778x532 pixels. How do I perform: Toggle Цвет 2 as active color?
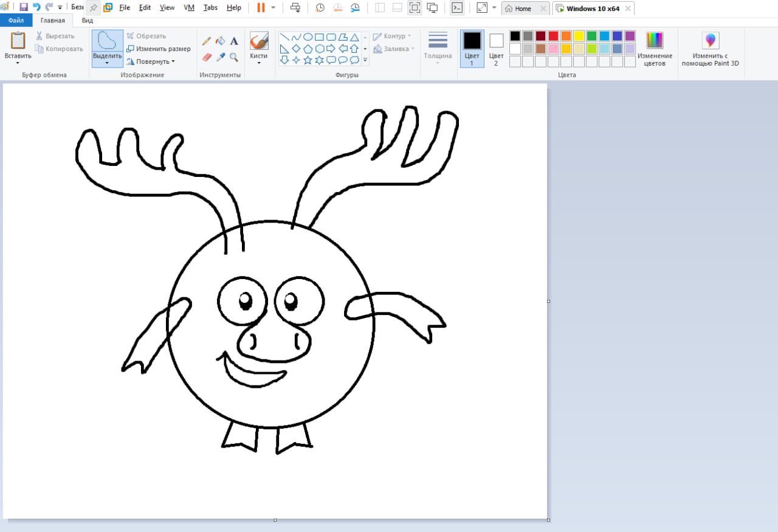pos(496,47)
